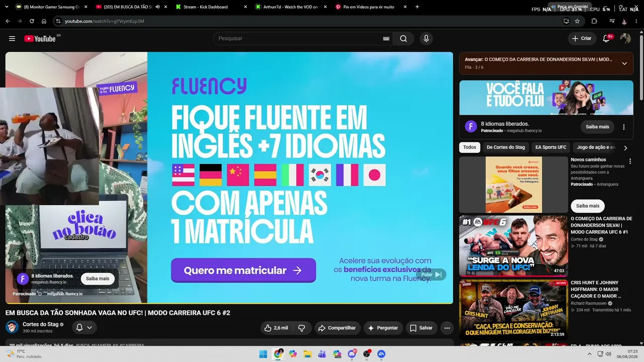Open the Windows Start menu

pos(263,354)
